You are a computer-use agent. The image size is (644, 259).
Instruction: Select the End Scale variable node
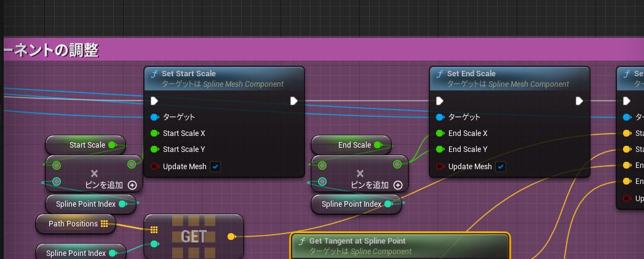pos(351,145)
